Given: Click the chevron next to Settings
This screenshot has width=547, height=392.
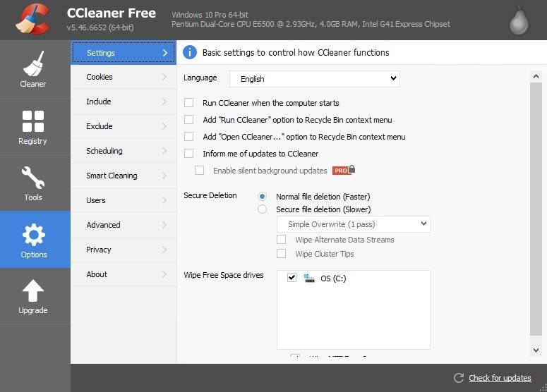Looking at the screenshot, I should pyautogui.click(x=164, y=53).
